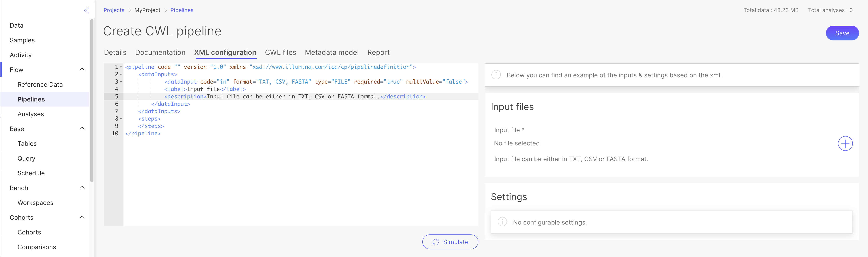Screen dimensions: 868x257
Task: Fold code at line 1 pipeline tag
Action: click(121, 67)
